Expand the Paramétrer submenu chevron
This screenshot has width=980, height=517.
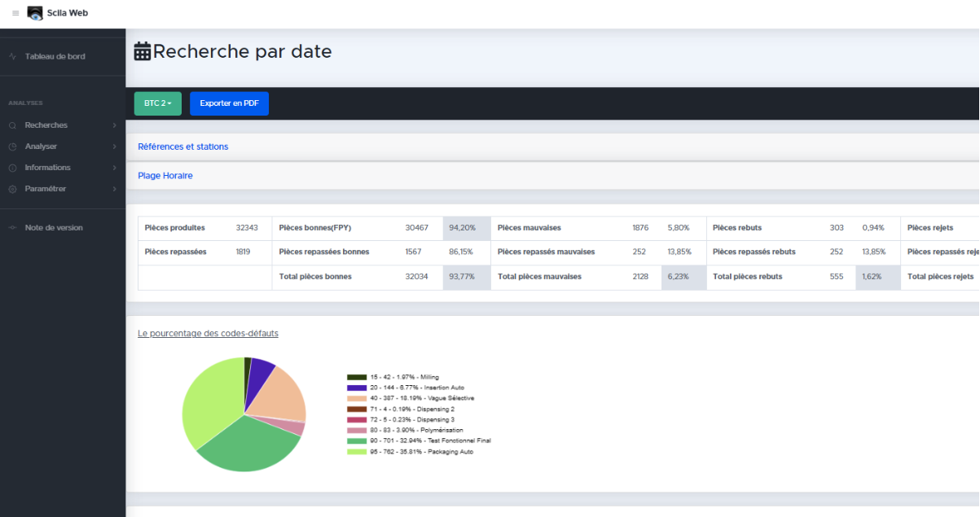[114, 189]
